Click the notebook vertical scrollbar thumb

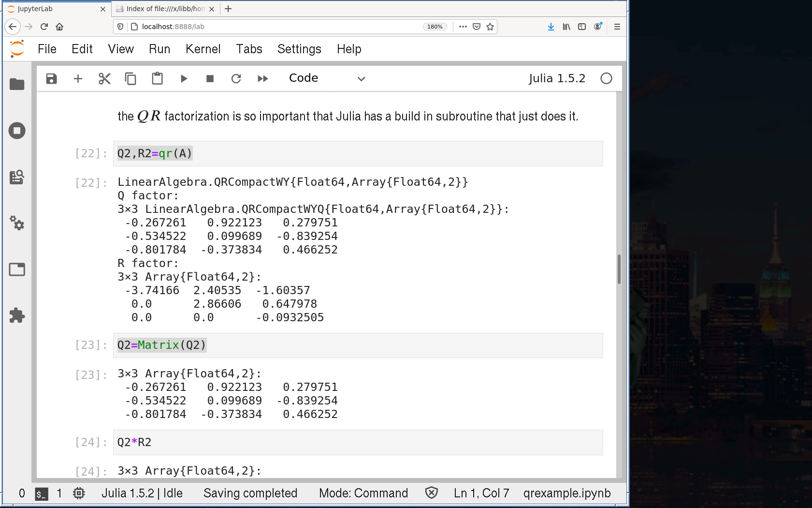pyautogui.click(x=619, y=269)
